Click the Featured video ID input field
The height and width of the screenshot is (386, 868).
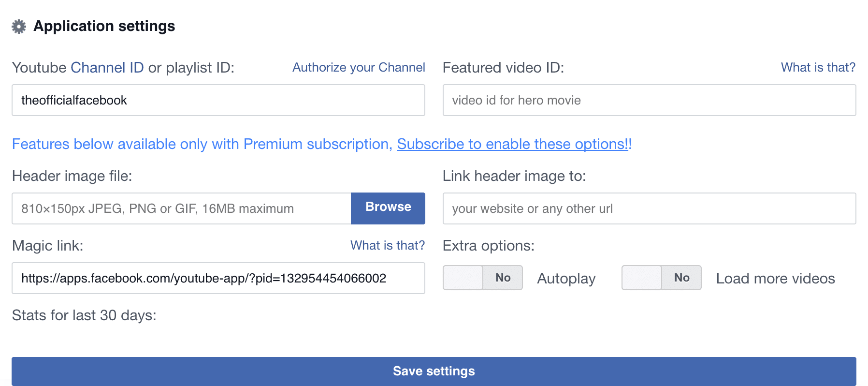(x=649, y=100)
